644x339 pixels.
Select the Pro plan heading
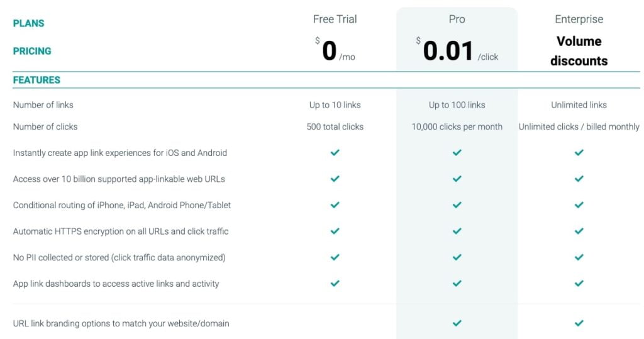pos(457,19)
